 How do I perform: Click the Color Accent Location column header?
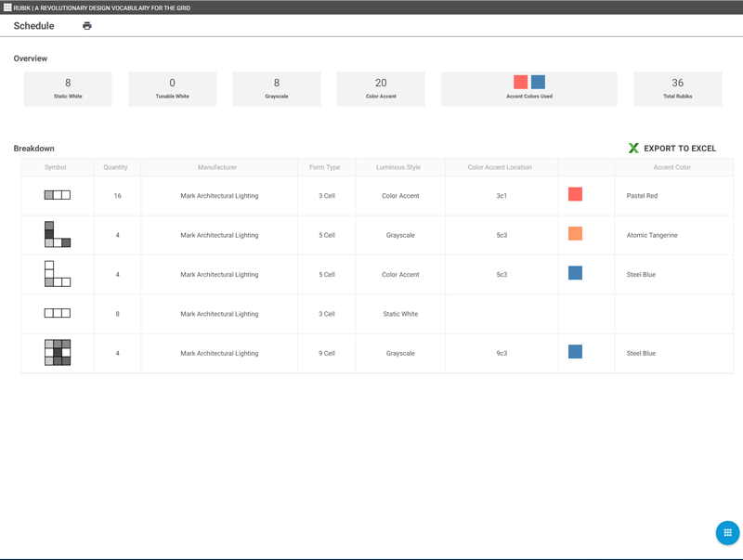point(500,167)
